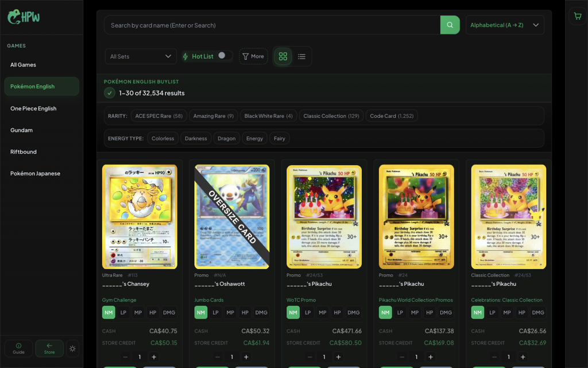Open the WoTC Promo Pikachu card image
This screenshot has height=368, width=588.
click(324, 217)
